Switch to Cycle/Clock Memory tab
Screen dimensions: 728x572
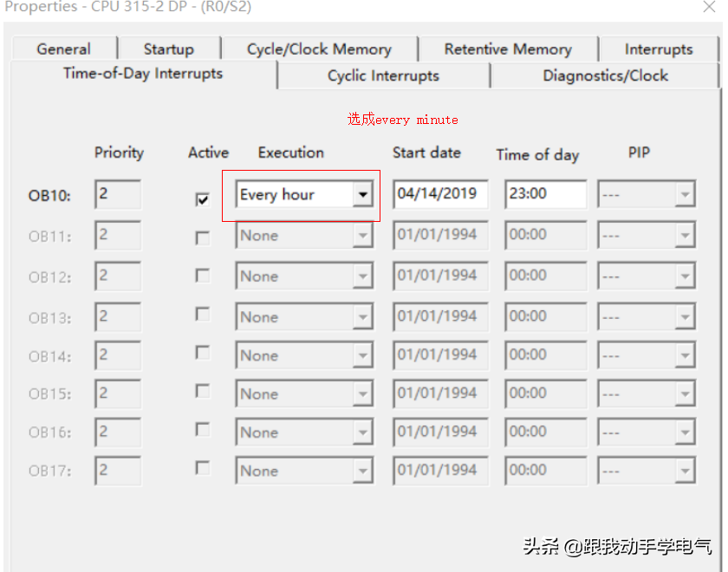click(x=319, y=49)
